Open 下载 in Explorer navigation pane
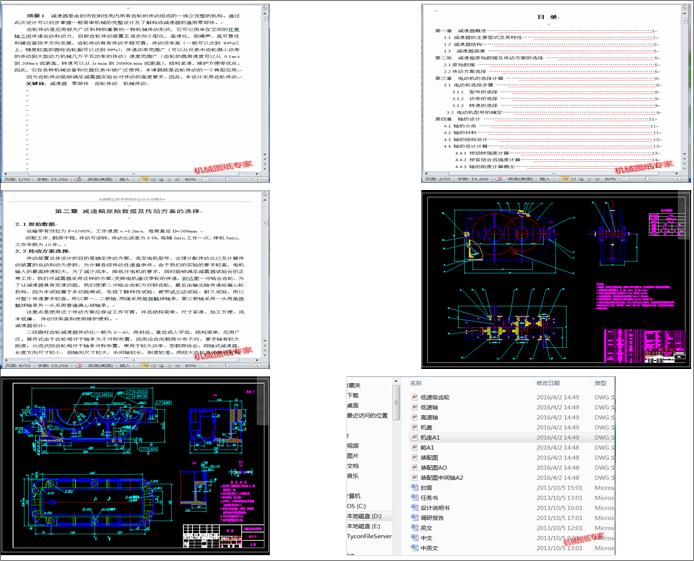The height and width of the screenshot is (561, 694). [x=353, y=396]
